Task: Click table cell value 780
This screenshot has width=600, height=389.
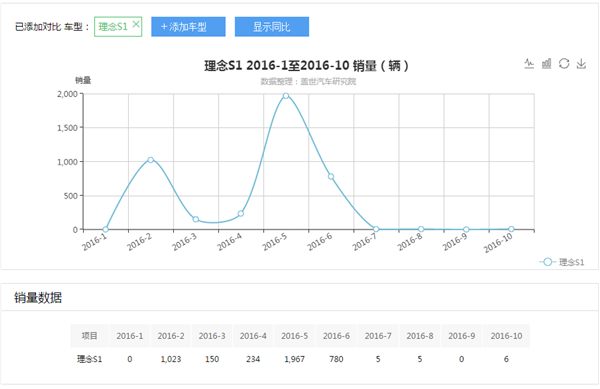Action: click(336, 359)
